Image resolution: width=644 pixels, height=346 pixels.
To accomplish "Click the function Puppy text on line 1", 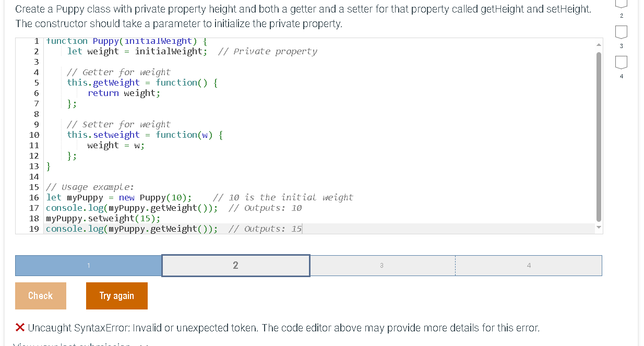I will tap(84, 41).
